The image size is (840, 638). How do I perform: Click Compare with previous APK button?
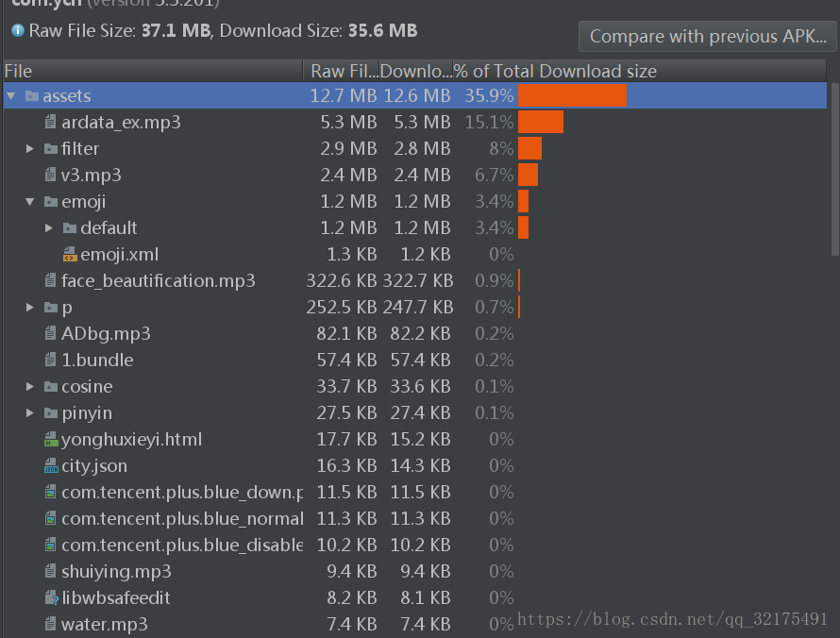point(707,37)
